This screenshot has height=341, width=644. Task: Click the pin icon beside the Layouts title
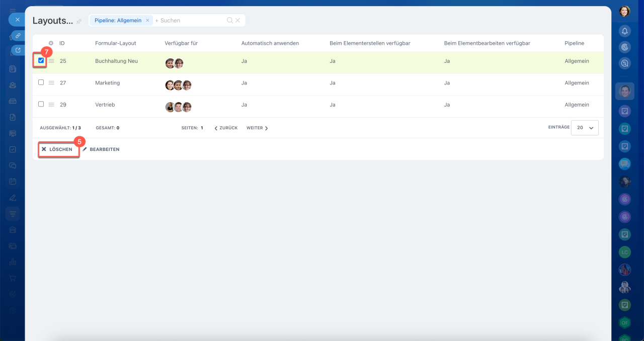coord(79,22)
